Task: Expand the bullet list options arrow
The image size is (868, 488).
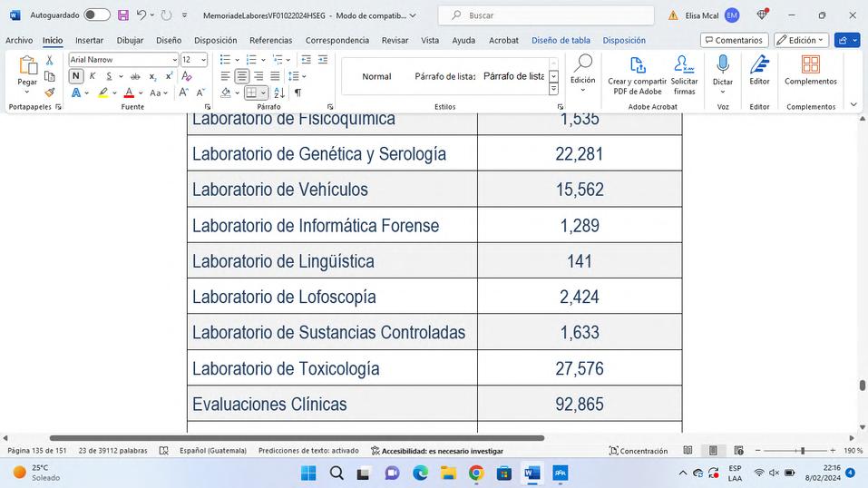Action: (x=237, y=60)
